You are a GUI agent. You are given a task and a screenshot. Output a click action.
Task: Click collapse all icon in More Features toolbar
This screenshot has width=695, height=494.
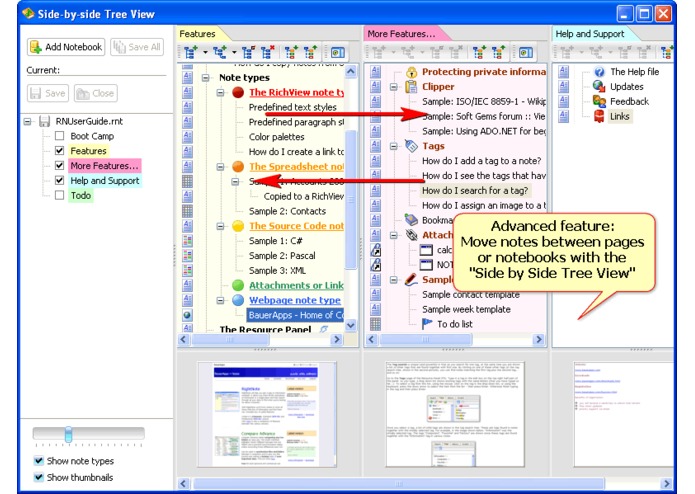pos(498,53)
